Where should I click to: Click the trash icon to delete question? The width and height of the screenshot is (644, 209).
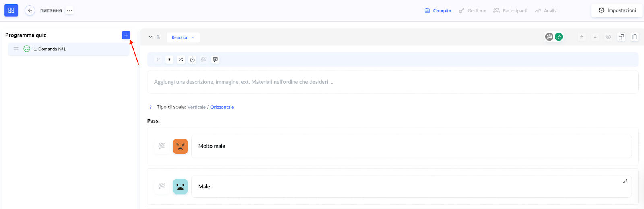tap(634, 37)
